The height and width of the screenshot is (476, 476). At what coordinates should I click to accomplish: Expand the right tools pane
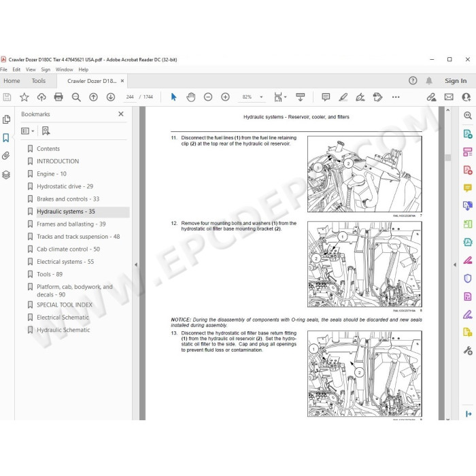(454, 265)
